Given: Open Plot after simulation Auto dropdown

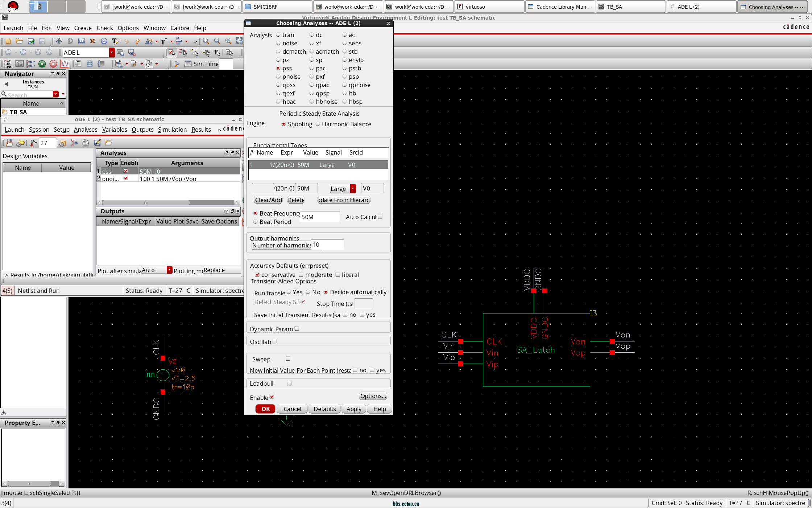Looking at the screenshot, I should pyautogui.click(x=169, y=270).
